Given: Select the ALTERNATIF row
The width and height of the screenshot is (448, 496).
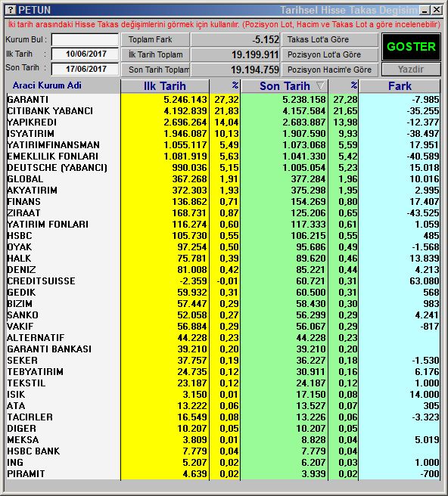Looking at the screenshot, I should pos(223,338).
